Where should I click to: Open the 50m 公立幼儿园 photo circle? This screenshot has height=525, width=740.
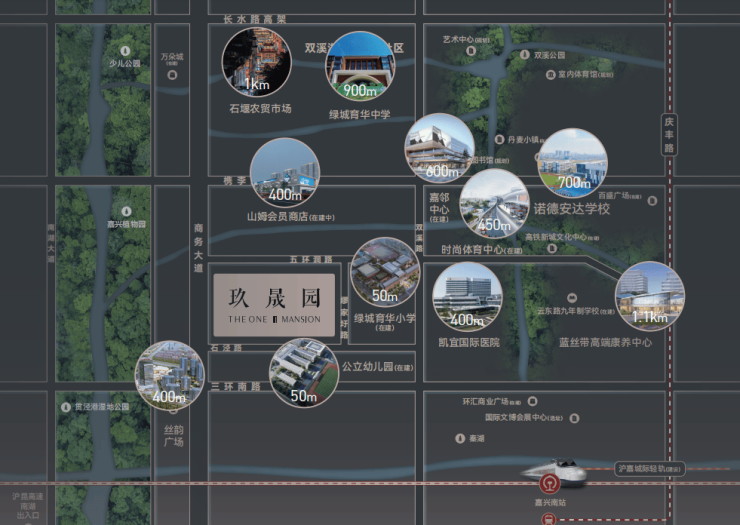[304, 373]
